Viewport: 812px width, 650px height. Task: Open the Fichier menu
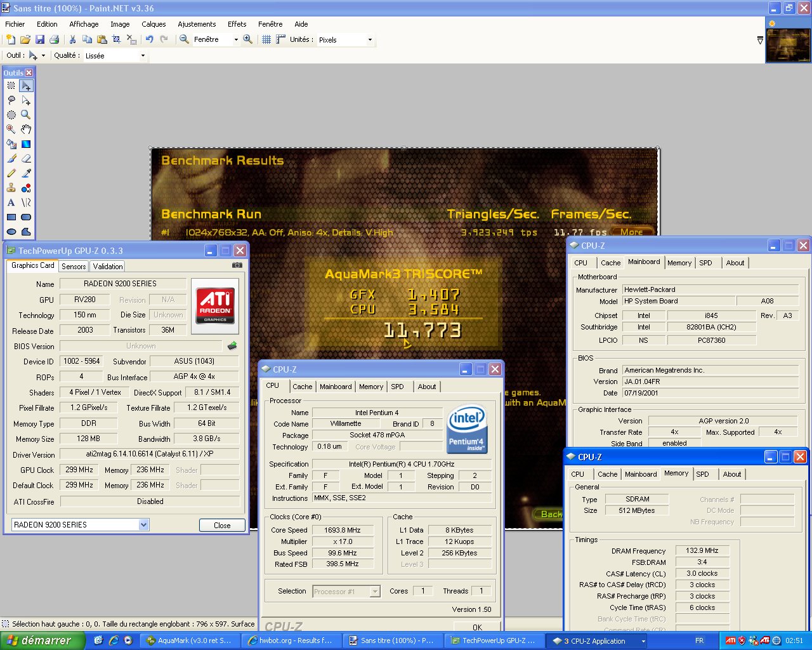15,24
